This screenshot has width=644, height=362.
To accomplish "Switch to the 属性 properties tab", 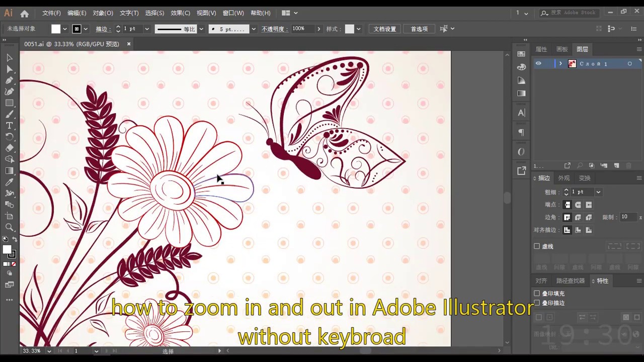I will tap(541, 49).
